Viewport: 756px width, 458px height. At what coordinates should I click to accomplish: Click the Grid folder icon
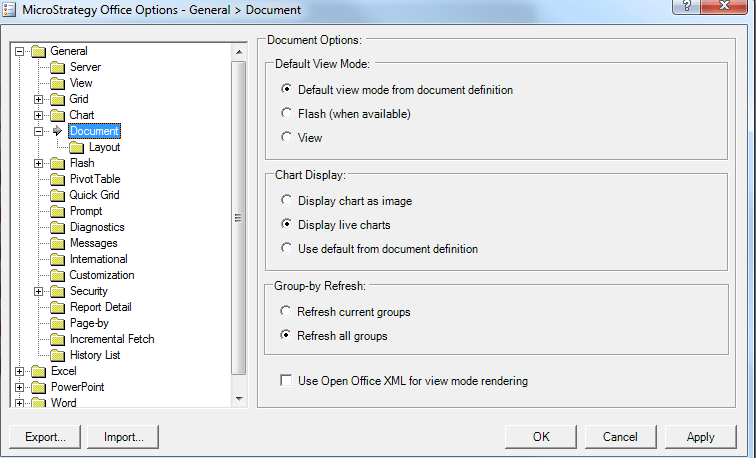[x=57, y=99]
